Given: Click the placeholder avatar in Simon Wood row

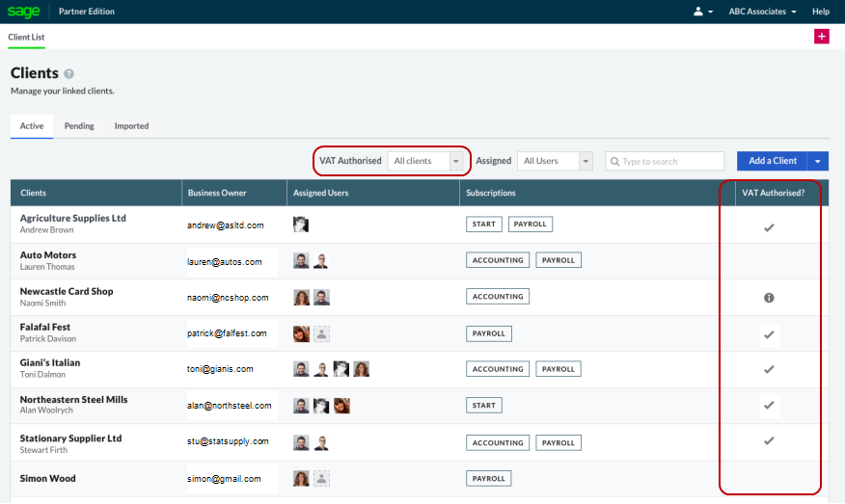Looking at the screenshot, I should [x=322, y=478].
